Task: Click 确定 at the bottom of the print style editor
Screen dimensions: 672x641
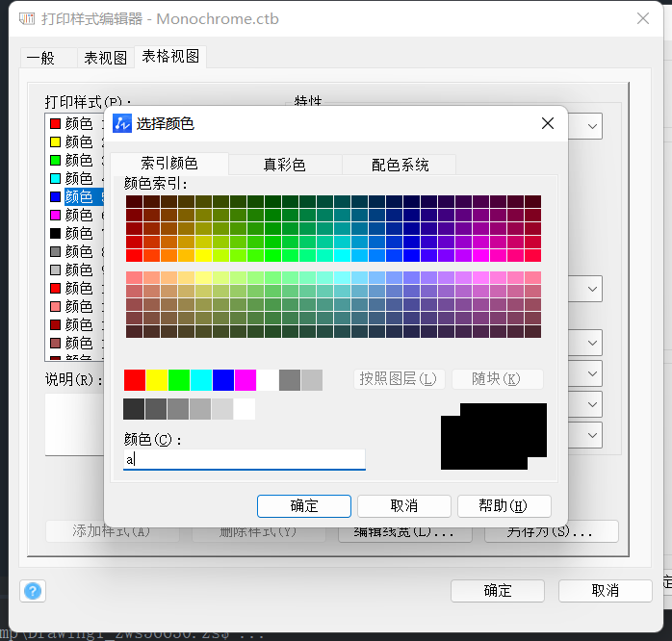Action: (x=498, y=591)
